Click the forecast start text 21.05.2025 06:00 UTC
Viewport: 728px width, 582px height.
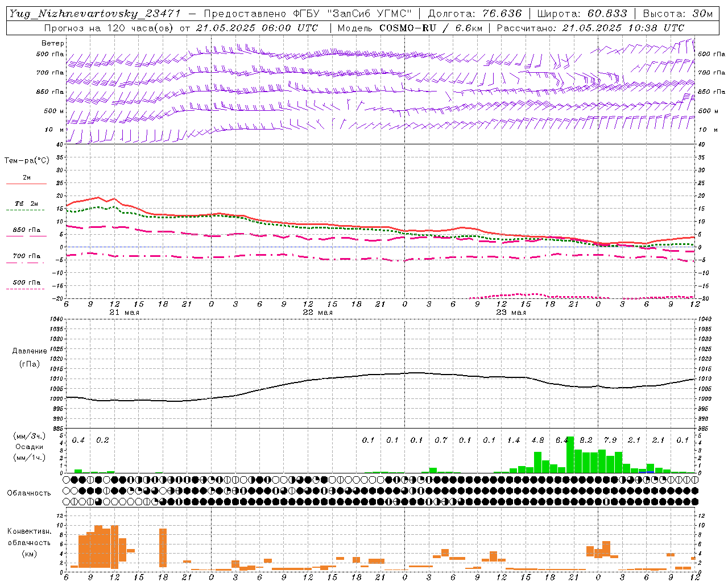coord(257,28)
